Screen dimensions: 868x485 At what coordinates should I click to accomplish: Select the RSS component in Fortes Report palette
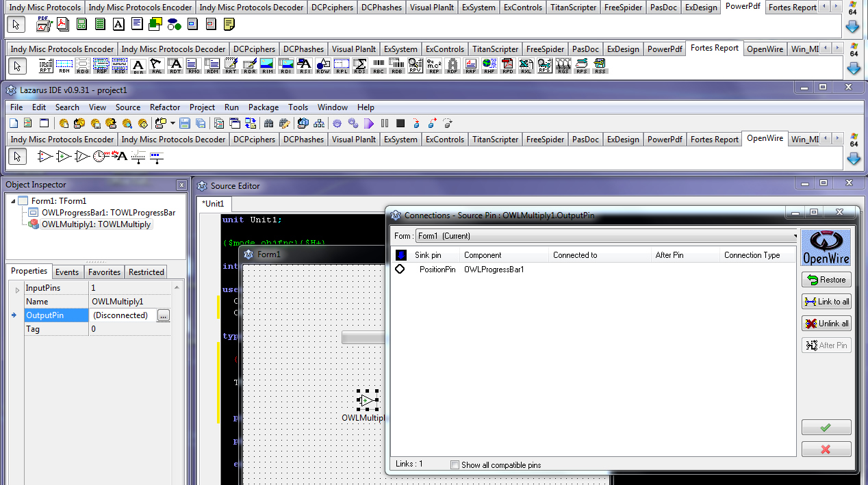[x=600, y=66]
